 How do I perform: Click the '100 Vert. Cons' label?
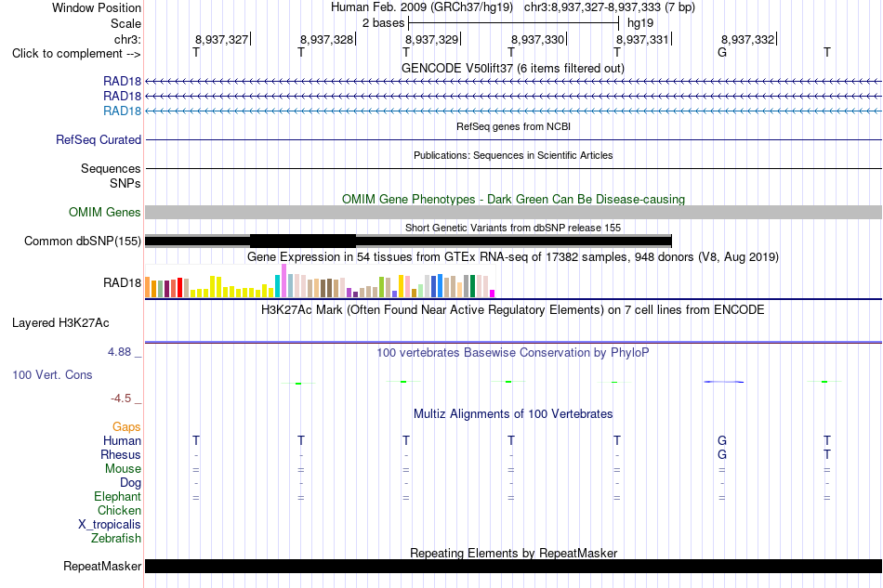pyautogui.click(x=52, y=374)
